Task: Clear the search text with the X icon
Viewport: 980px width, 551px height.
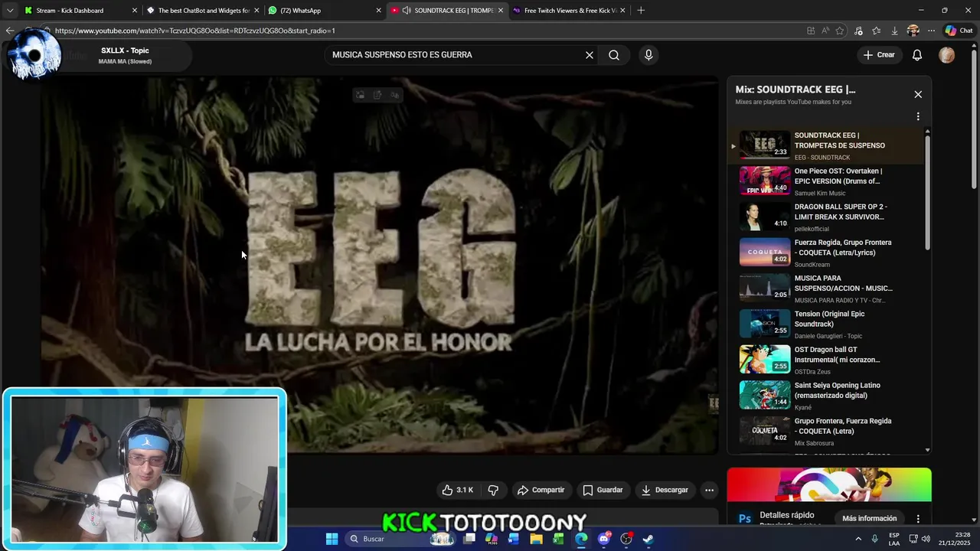Action: coord(590,55)
